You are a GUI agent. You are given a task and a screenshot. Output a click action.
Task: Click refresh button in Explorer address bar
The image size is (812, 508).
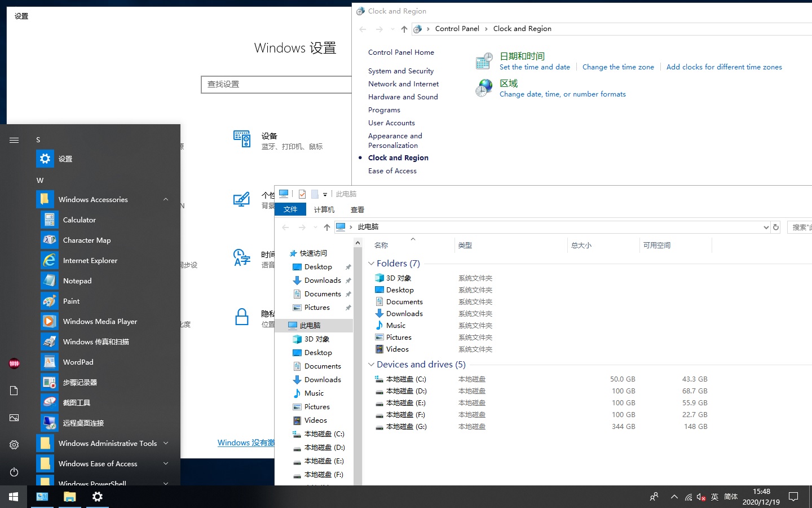tap(776, 227)
